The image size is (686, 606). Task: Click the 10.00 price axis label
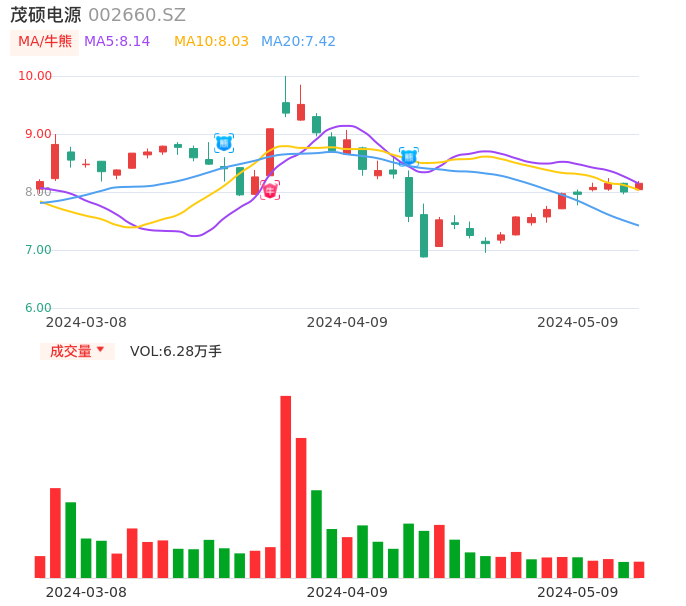click(36, 76)
